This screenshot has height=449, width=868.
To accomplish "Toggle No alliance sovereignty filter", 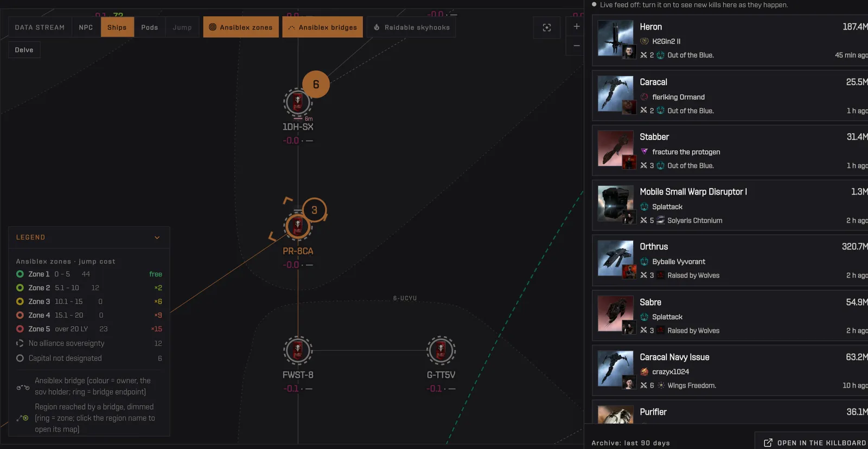I will tap(89, 343).
